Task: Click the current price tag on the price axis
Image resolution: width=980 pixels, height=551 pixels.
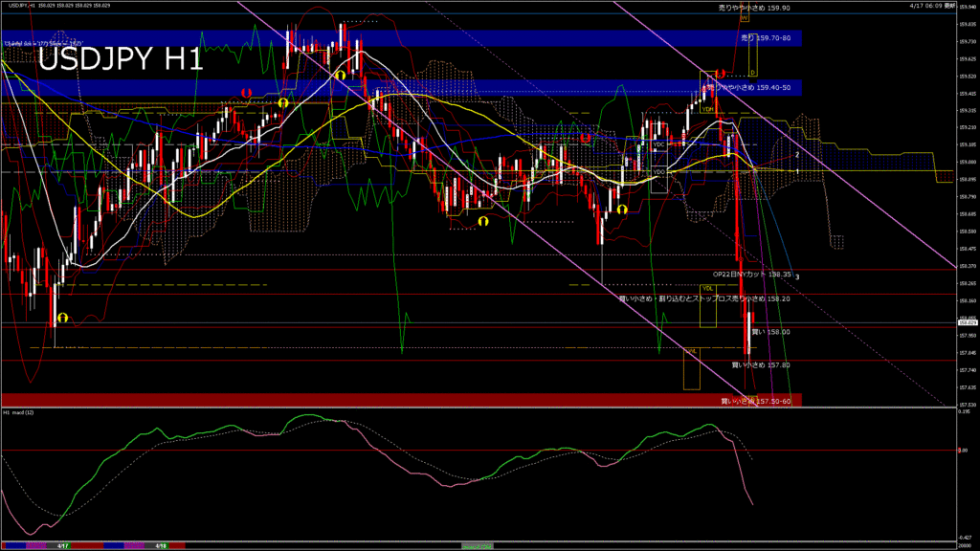Action: click(967, 324)
